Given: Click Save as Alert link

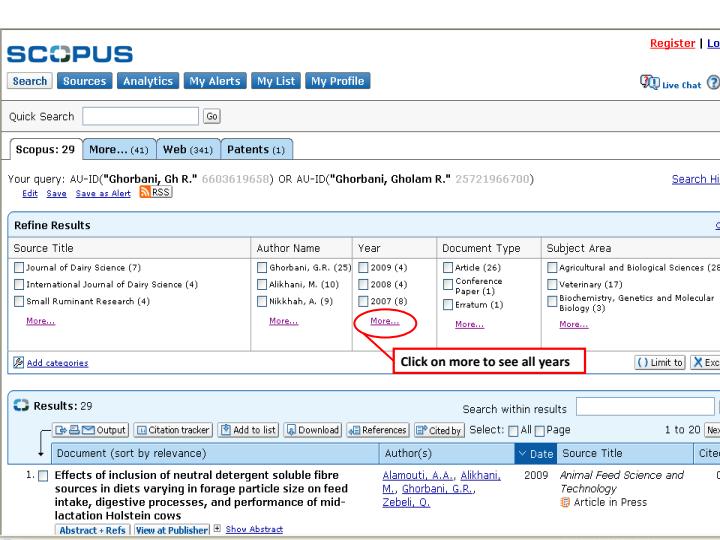Looking at the screenshot, I should point(103,193).
